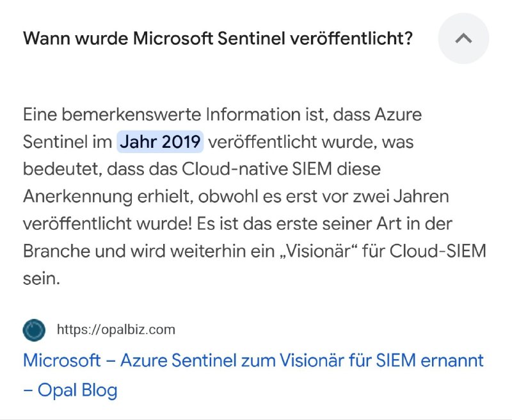Click the opalbiz.com site favicon

tap(34, 330)
